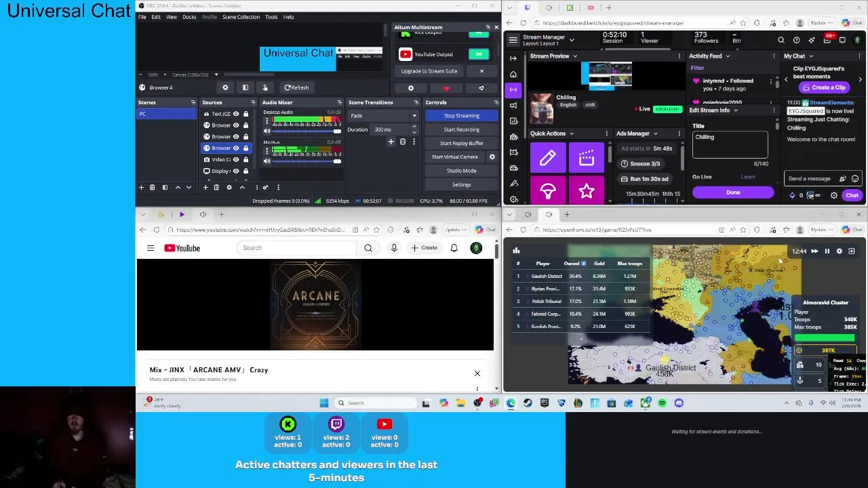Click the star quick action tile
Image resolution: width=868 pixels, height=488 pixels.
587,192
